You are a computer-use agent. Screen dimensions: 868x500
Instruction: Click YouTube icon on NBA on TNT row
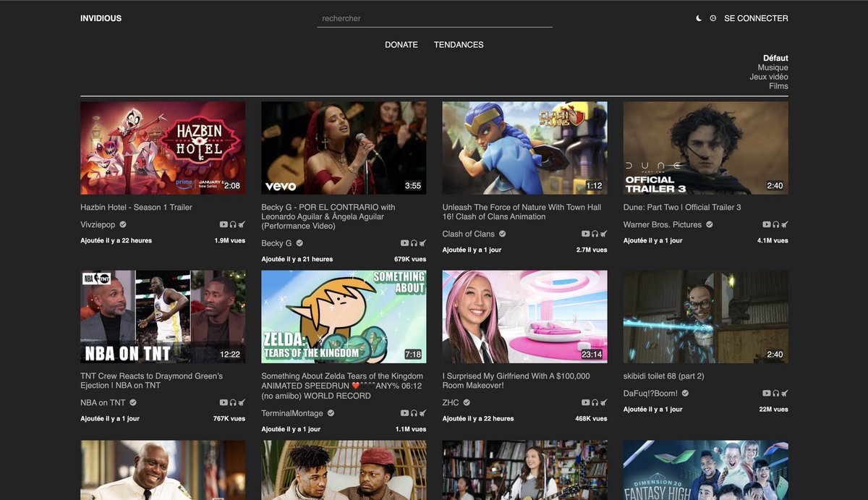click(x=224, y=403)
